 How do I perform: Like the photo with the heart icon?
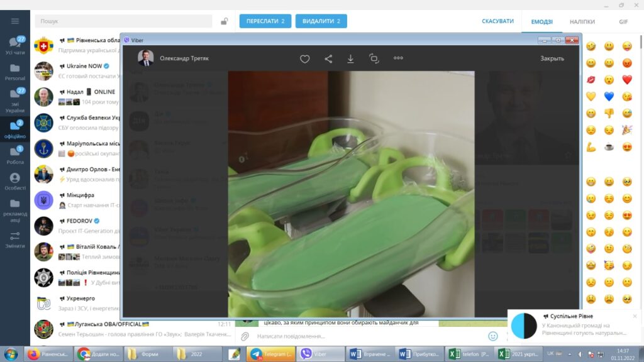point(304,58)
